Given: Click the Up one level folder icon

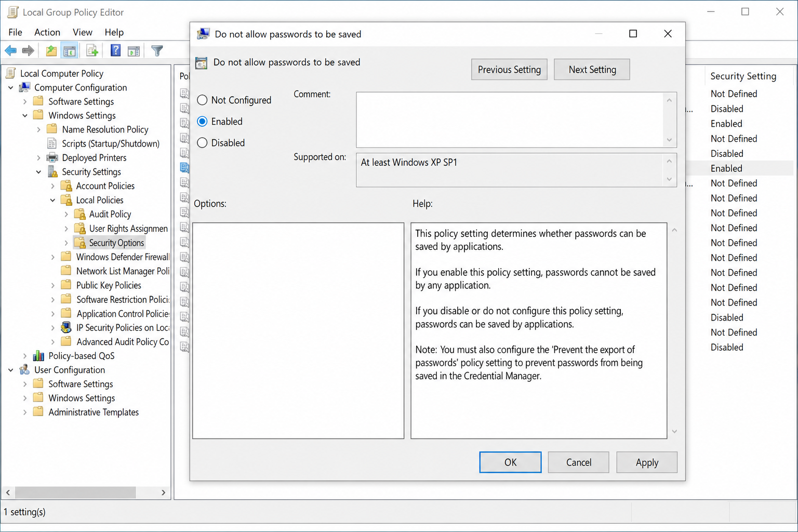Looking at the screenshot, I should coord(51,50).
